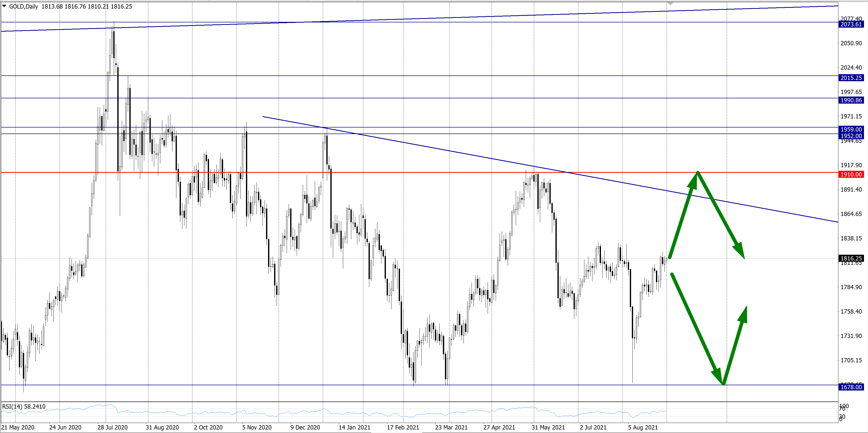The width and height of the screenshot is (868, 433).
Task: Click the 2015.25 level label
Action: pos(851,78)
